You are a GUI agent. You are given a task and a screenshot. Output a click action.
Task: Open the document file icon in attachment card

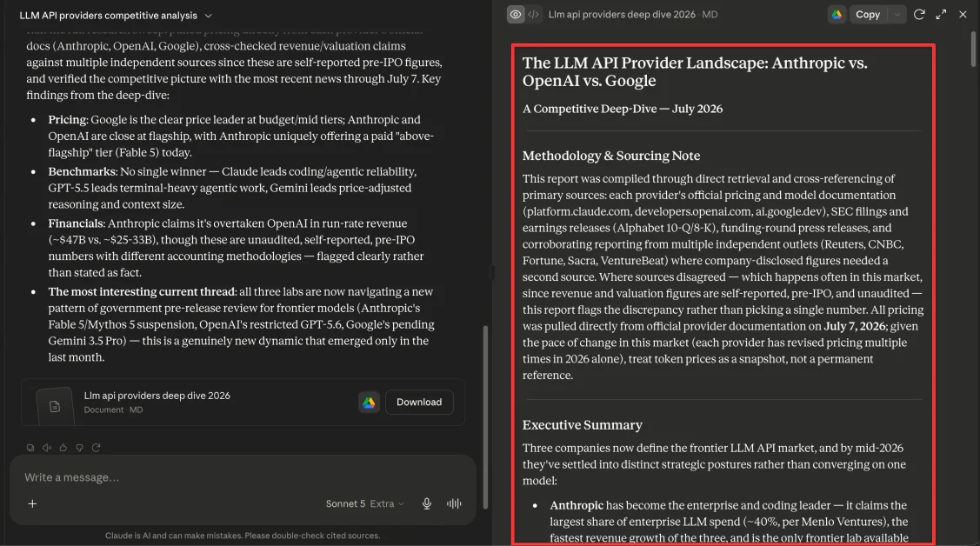point(55,407)
